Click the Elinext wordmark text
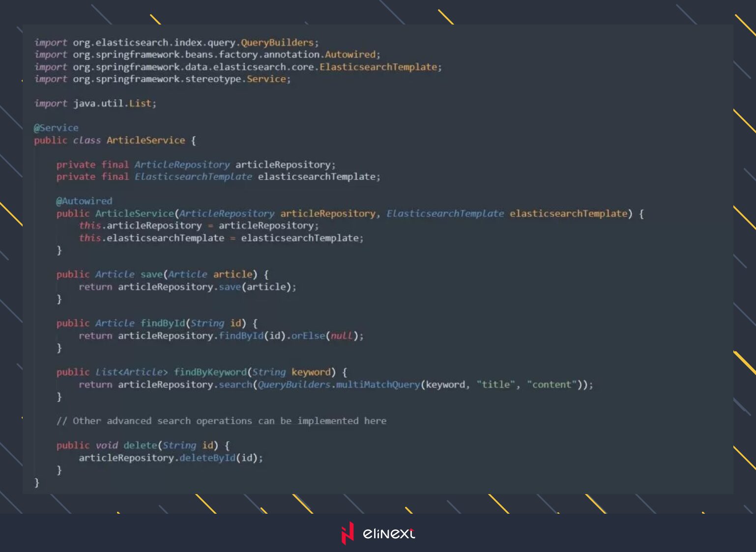This screenshot has height=552, width=756. 388,533
